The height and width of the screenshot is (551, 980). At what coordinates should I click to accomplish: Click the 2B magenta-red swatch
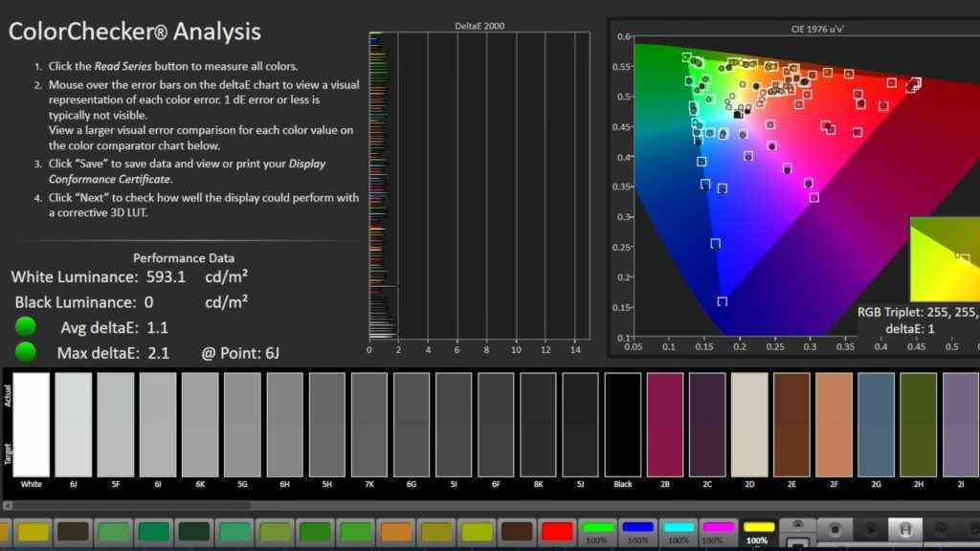click(665, 425)
